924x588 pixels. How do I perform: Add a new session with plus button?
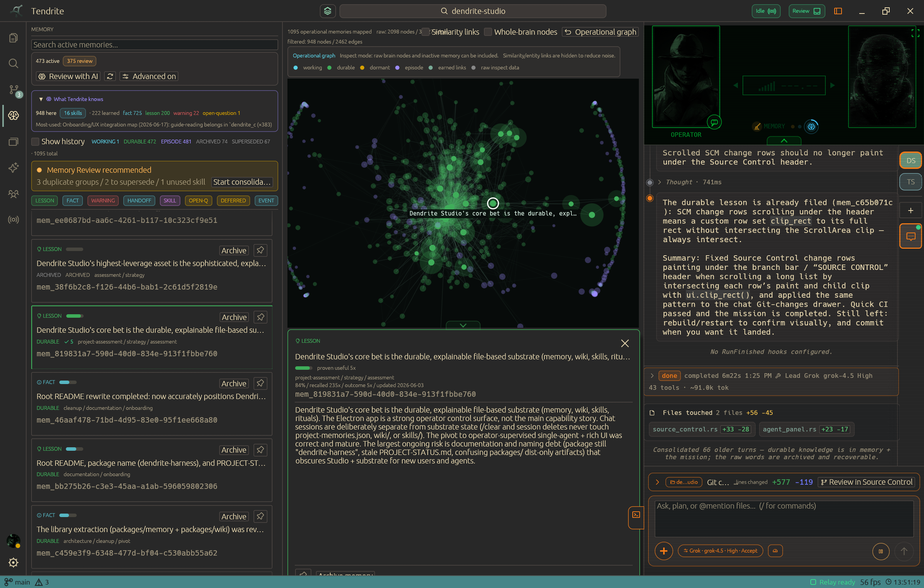(x=911, y=211)
